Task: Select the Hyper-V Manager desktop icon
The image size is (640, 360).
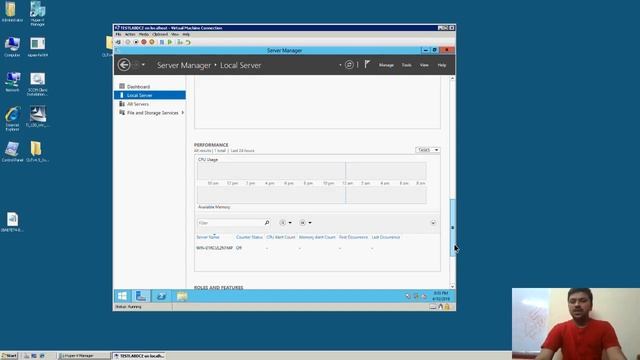Action: (37, 13)
